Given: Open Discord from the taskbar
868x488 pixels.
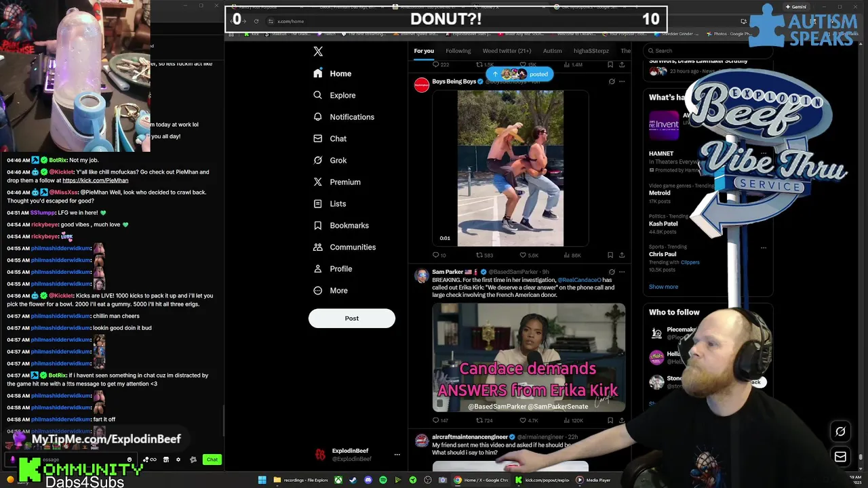Looking at the screenshot, I should [368, 480].
